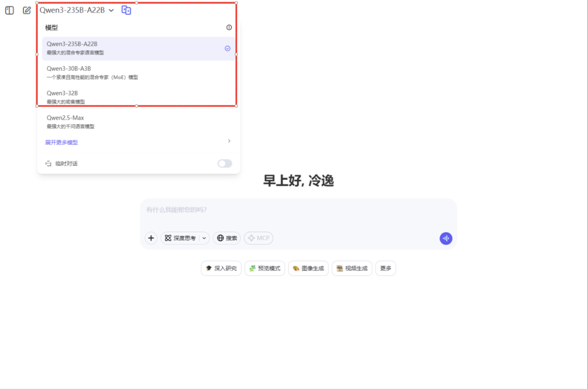Click the MCP button
Image resolution: width=588 pixels, height=389 pixels.
point(259,238)
